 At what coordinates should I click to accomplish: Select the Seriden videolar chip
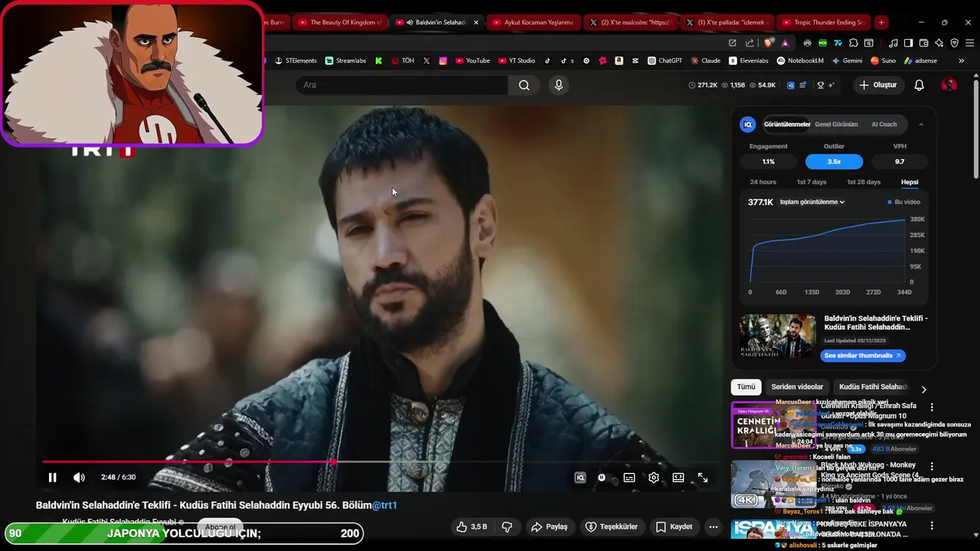(x=797, y=387)
